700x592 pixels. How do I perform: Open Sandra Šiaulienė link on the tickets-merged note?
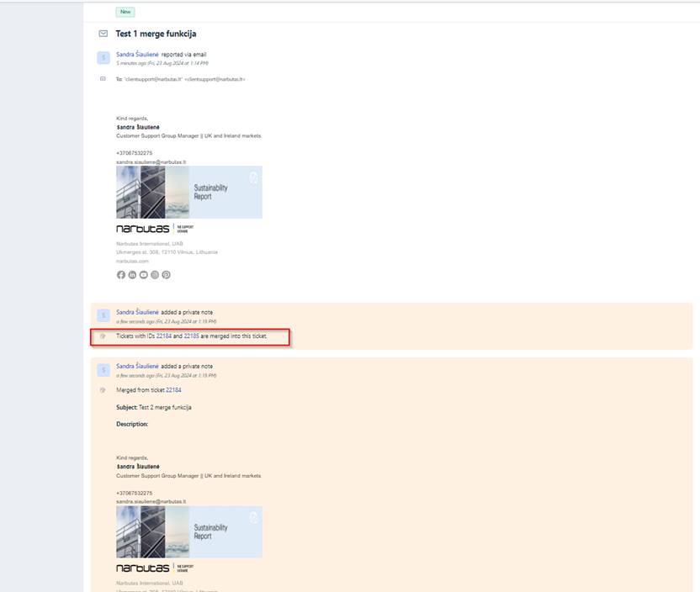tap(137, 312)
